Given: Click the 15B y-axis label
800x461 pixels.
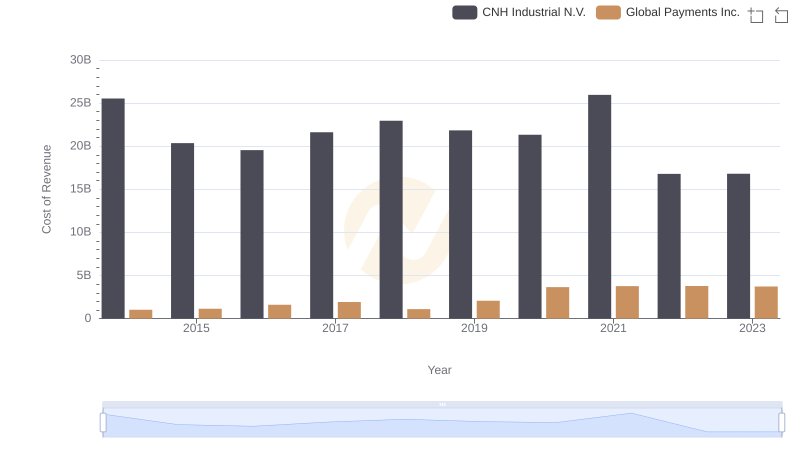Looking at the screenshot, I should (81, 189).
